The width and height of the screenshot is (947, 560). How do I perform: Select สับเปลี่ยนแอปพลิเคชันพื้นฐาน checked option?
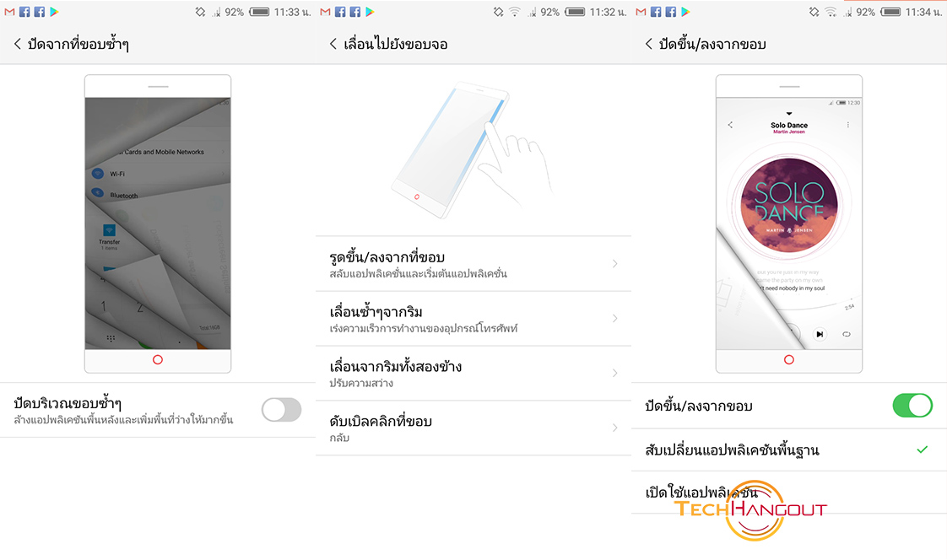(x=789, y=450)
